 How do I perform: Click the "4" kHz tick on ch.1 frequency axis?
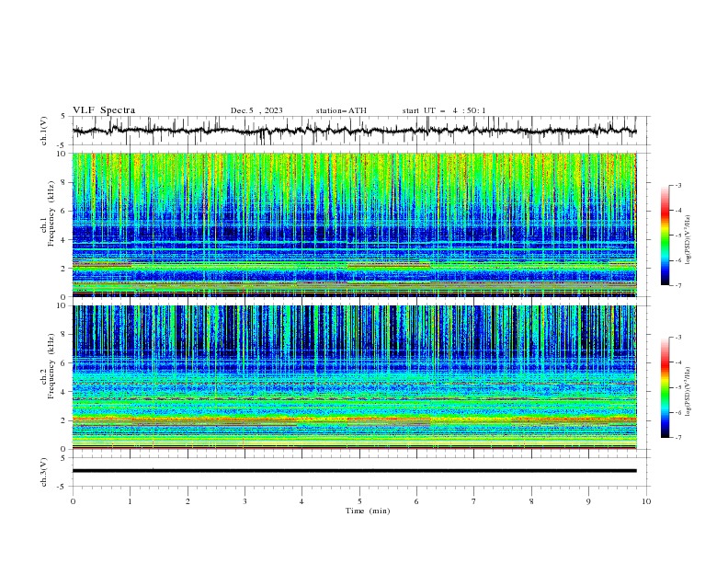click(x=63, y=240)
